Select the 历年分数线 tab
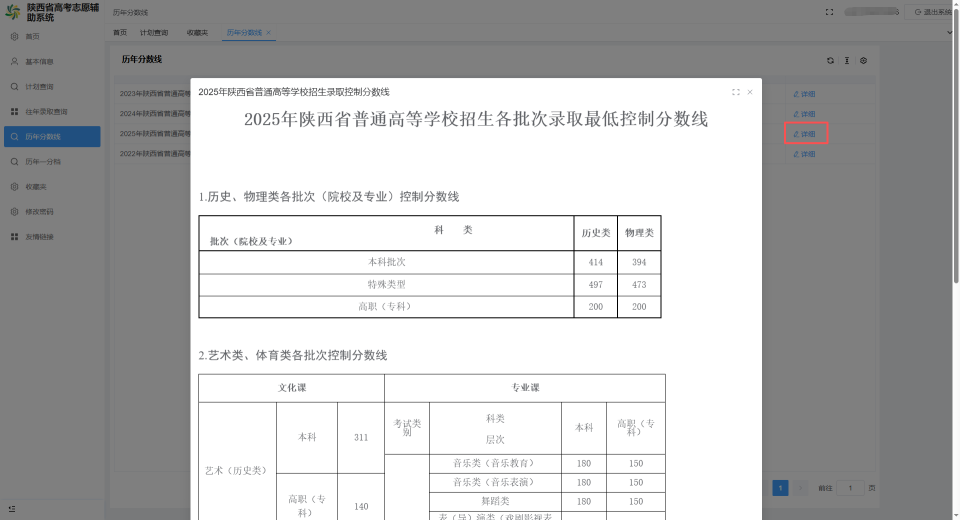This screenshot has width=960, height=520. [x=244, y=32]
